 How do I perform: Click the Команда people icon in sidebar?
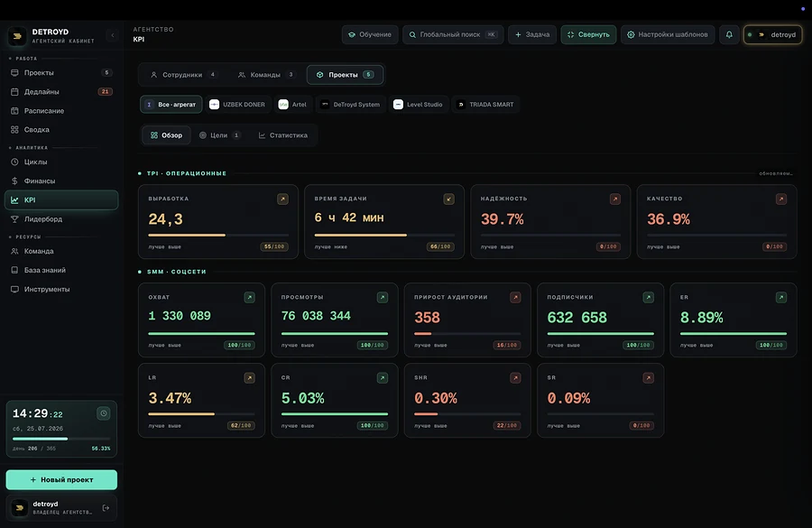(14, 251)
